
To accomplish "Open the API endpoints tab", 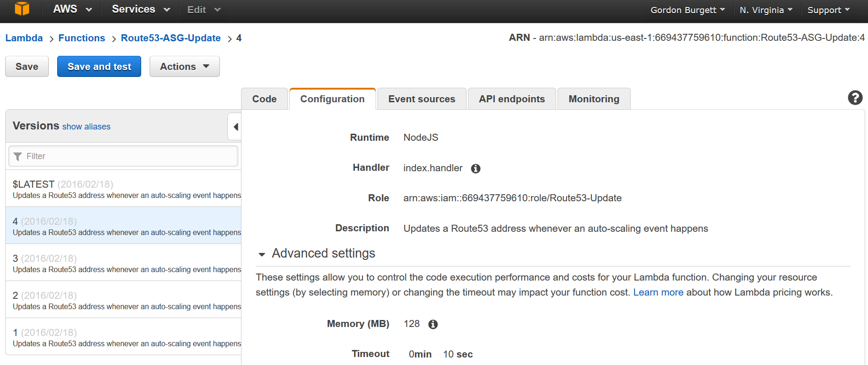I will coord(512,99).
